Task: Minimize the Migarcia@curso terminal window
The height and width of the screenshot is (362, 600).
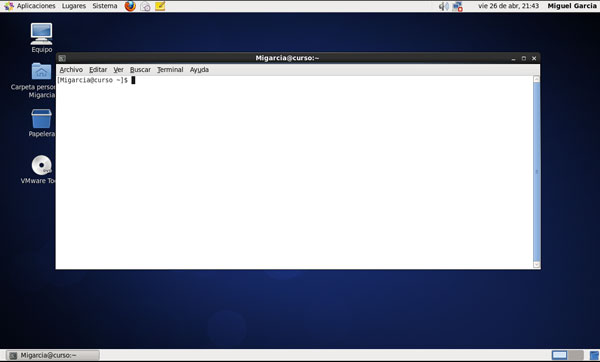Action: click(514, 59)
